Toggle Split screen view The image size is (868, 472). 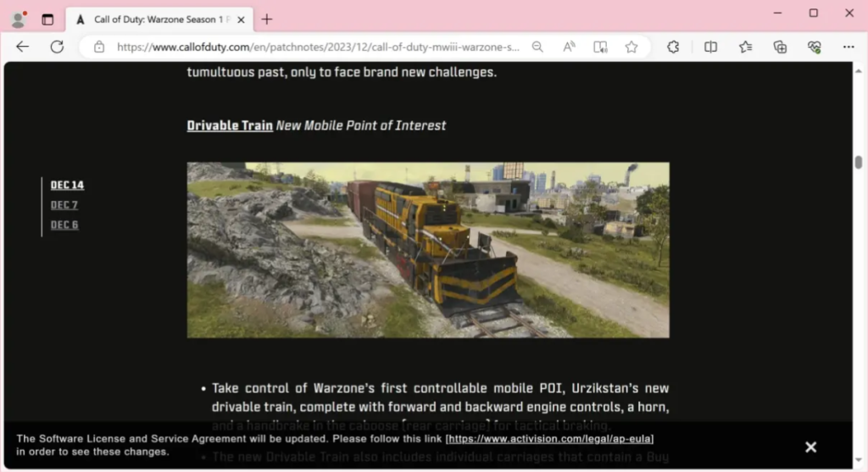click(711, 47)
